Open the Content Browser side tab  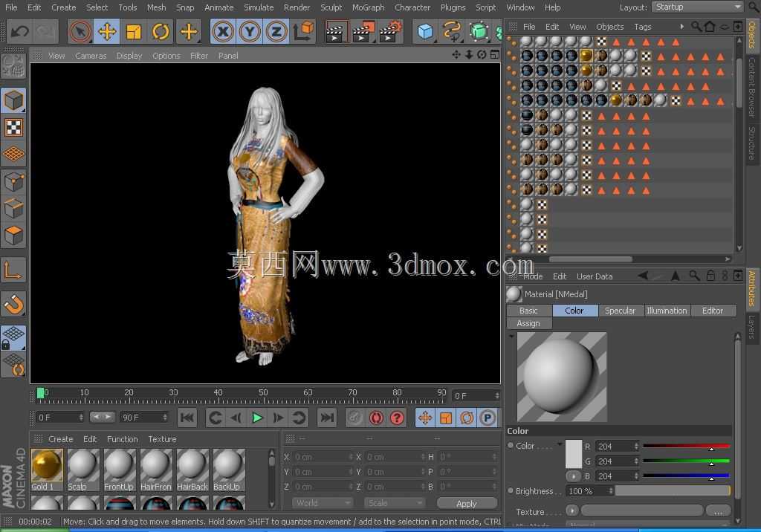click(x=752, y=88)
